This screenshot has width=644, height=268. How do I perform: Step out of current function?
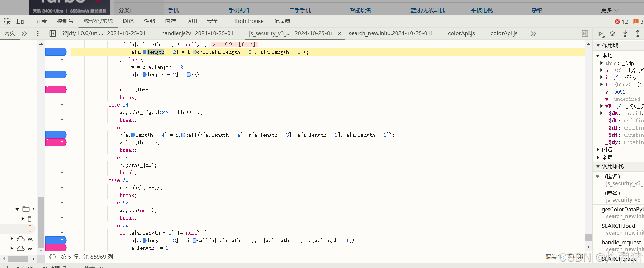pyautogui.click(x=638, y=33)
